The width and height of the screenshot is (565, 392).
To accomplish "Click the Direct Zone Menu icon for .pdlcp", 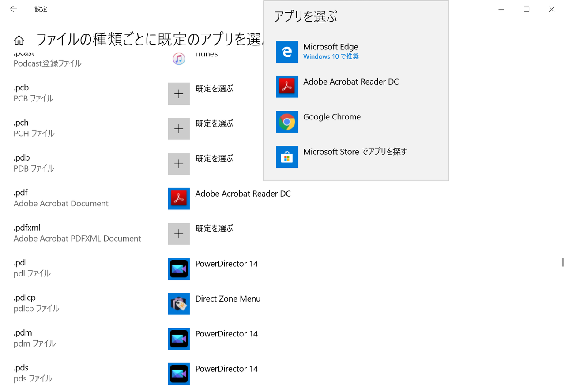I will click(x=179, y=304).
